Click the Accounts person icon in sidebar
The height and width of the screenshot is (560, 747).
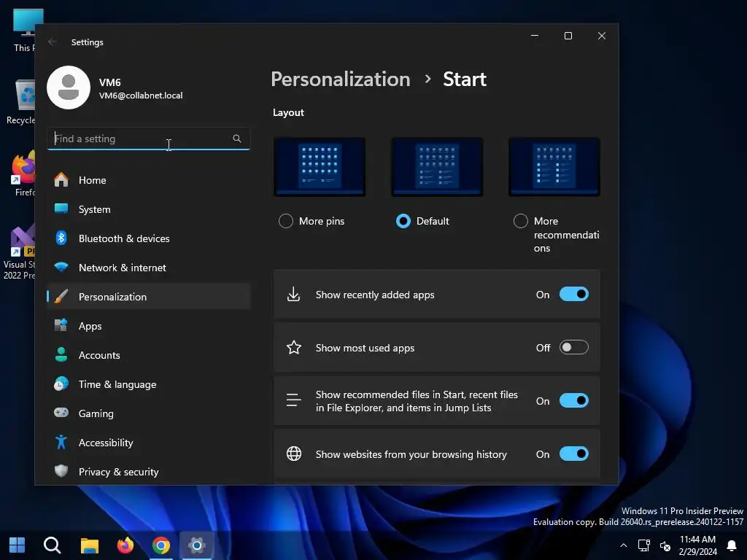[61, 355]
